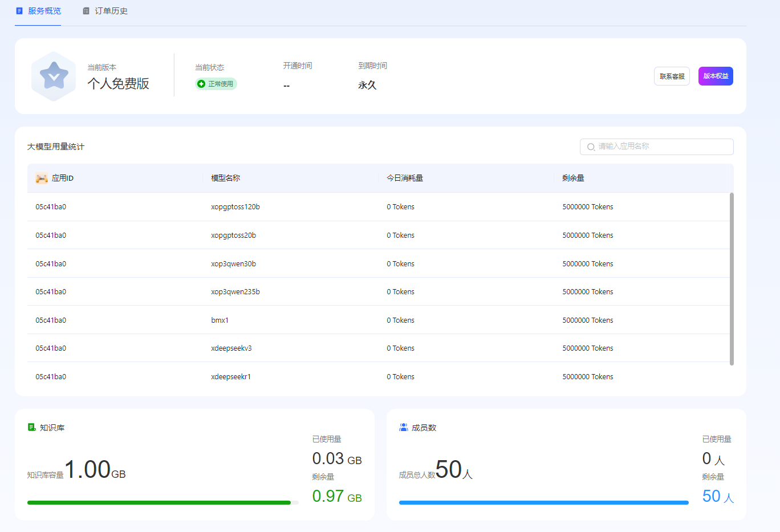
Task: Select the xopgptoss20b model name
Action: (x=234, y=235)
